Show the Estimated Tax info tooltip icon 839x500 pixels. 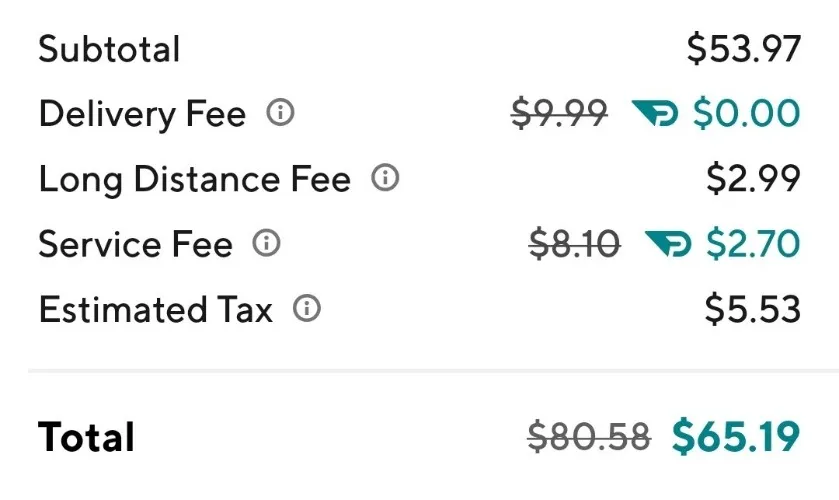[307, 309]
